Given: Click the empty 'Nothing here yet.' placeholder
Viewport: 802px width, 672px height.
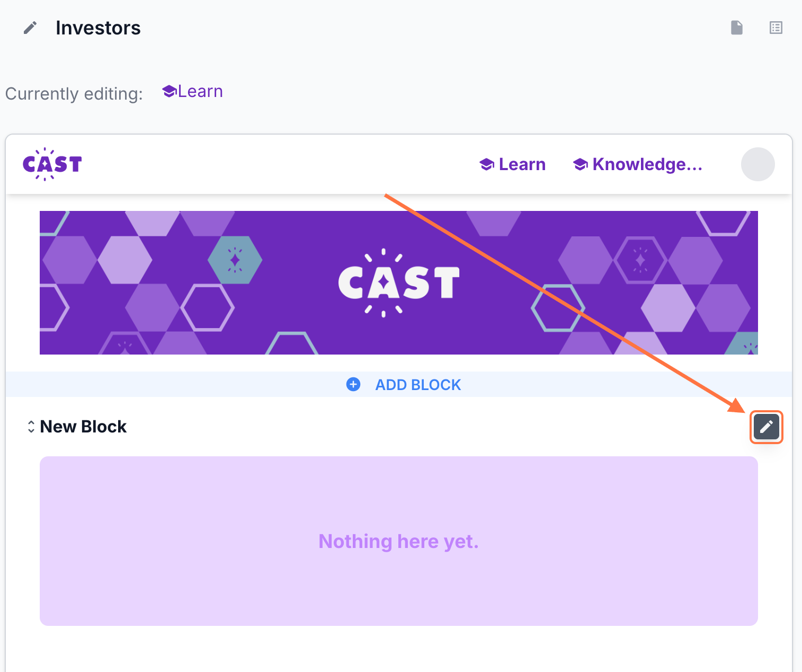Looking at the screenshot, I should [398, 541].
